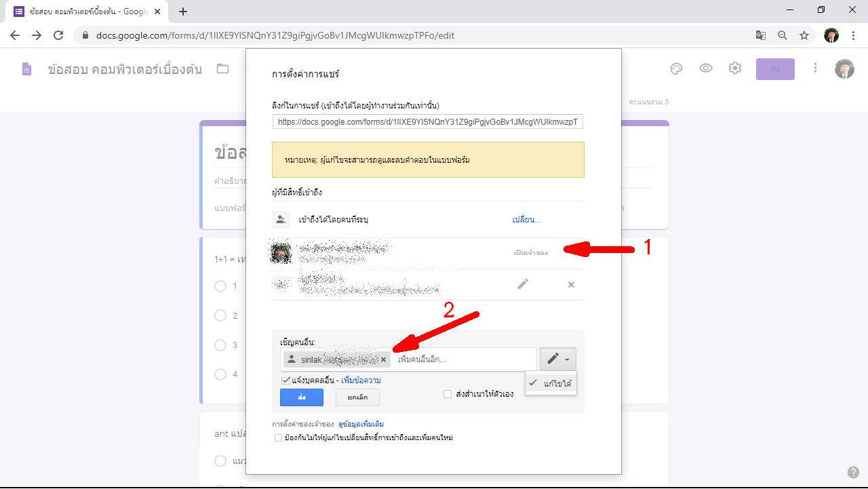Bookmark this page with star icon
868x489 pixels.
point(804,35)
